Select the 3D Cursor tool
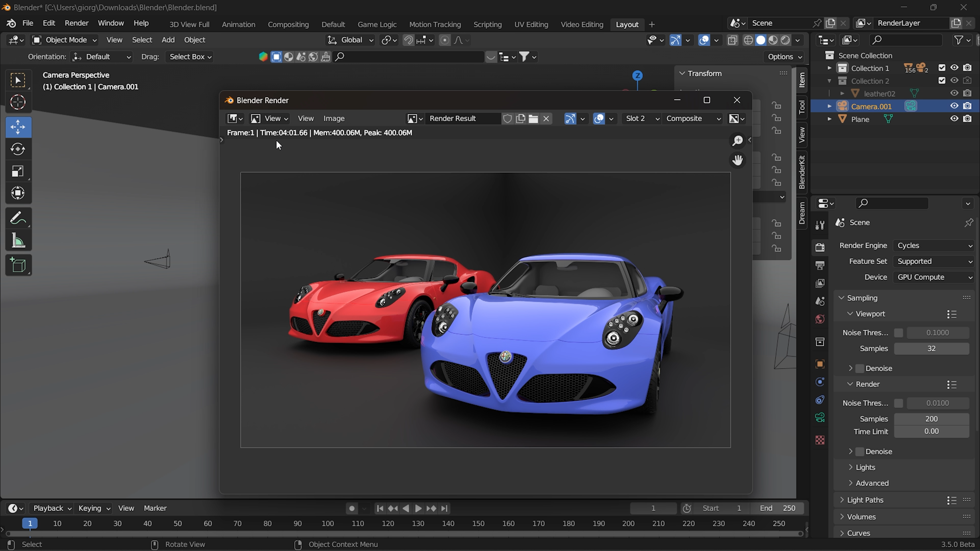The height and width of the screenshot is (551, 980). pyautogui.click(x=18, y=102)
